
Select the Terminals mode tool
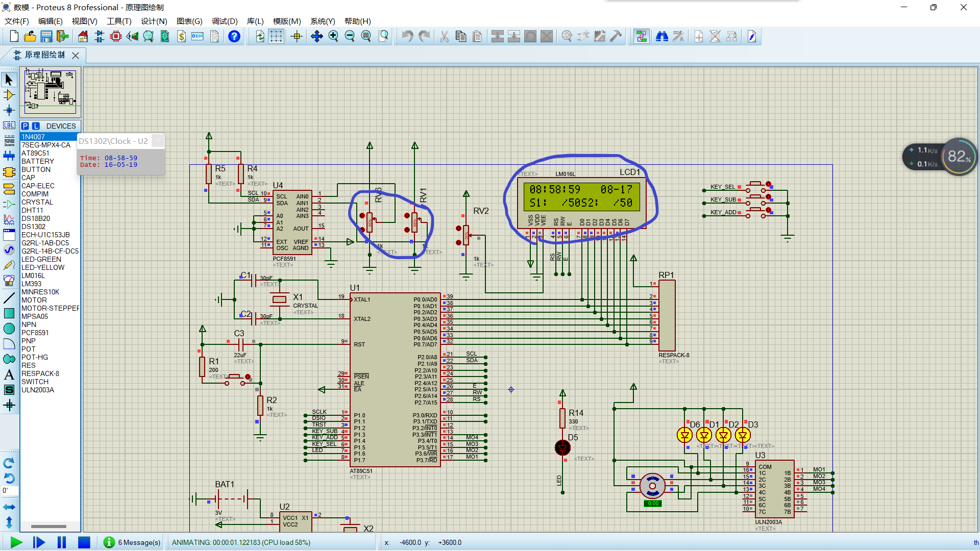click(x=9, y=189)
